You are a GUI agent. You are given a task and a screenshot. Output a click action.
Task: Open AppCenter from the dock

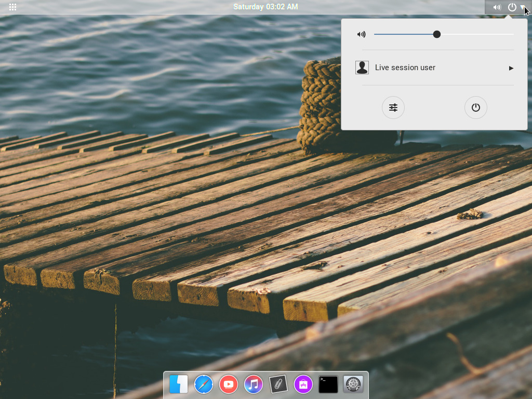pos(303,384)
